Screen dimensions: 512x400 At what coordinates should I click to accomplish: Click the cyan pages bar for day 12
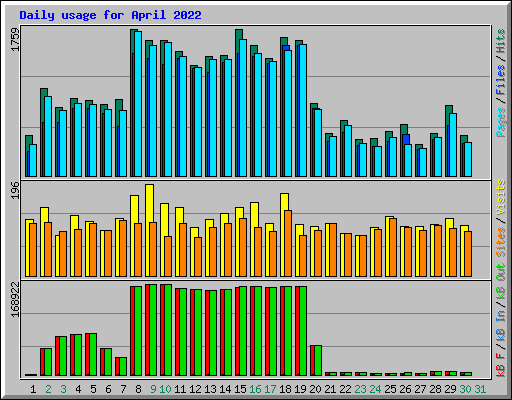click(198, 122)
